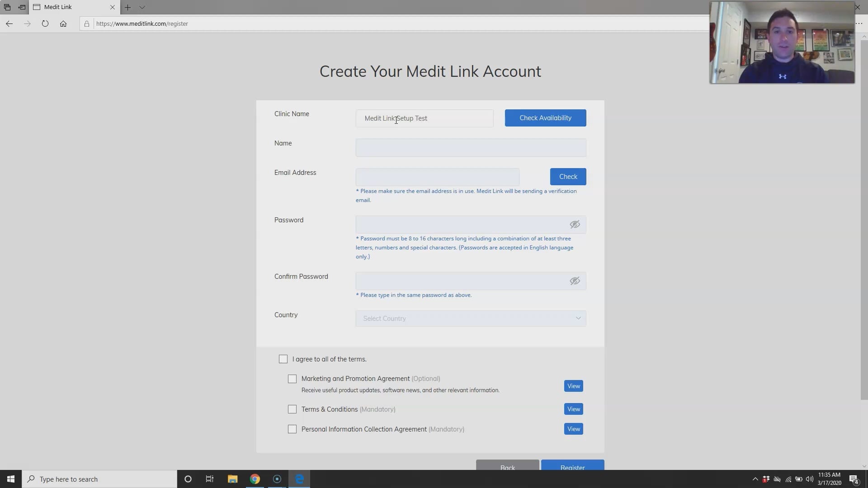Switch to Edge on the taskbar

pyautogui.click(x=299, y=479)
